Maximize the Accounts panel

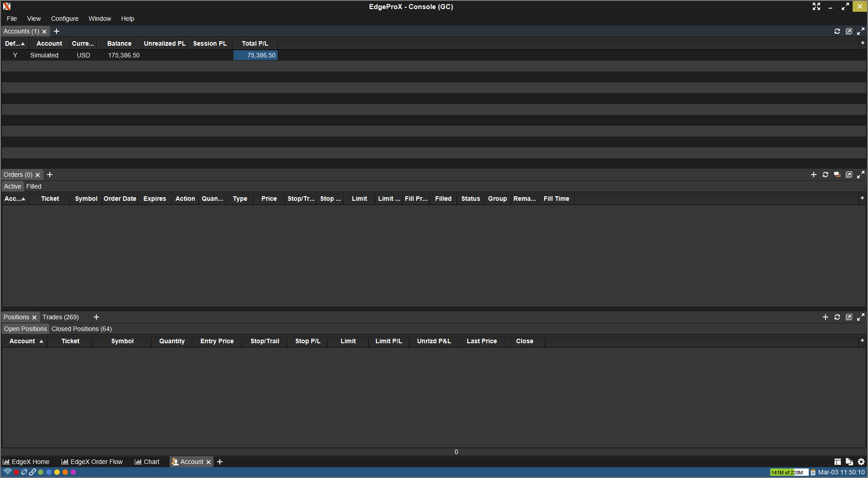(x=861, y=31)
